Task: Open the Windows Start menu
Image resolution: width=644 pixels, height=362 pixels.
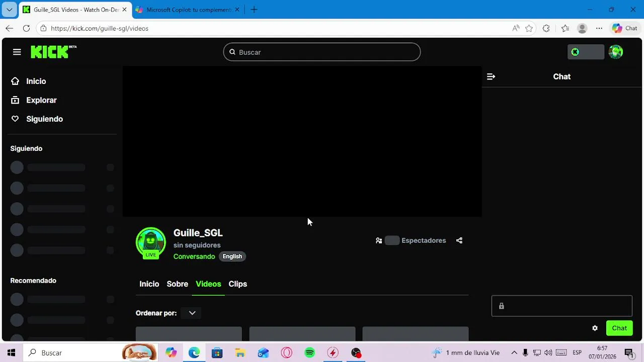Action: point(11,353)
